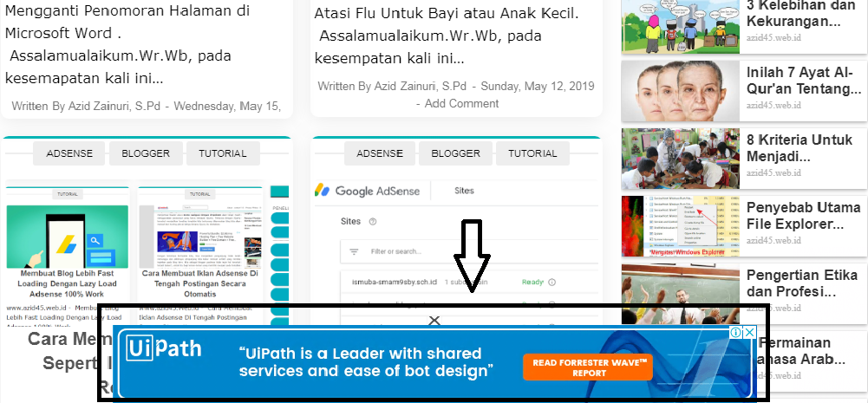The width and height of the screenshot is (868, 403).
Task: Select BLOGGER tag on the right post card
Action: pos(455,153)
